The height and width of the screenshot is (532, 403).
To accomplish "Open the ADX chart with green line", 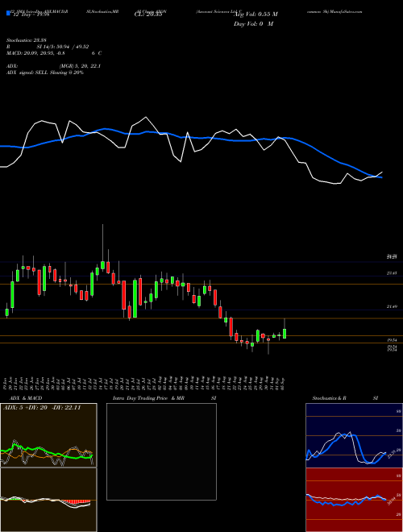I will 48,435.
